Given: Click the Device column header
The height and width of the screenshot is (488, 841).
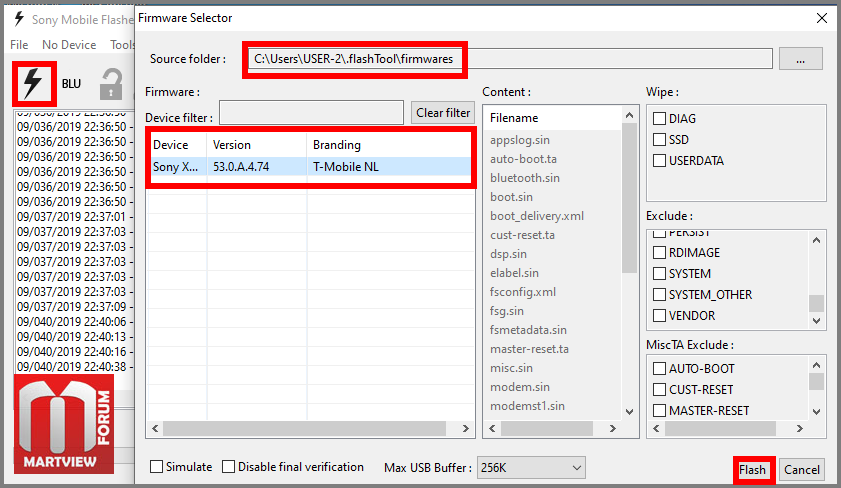Looking at the screenshot, I should 176,145.
